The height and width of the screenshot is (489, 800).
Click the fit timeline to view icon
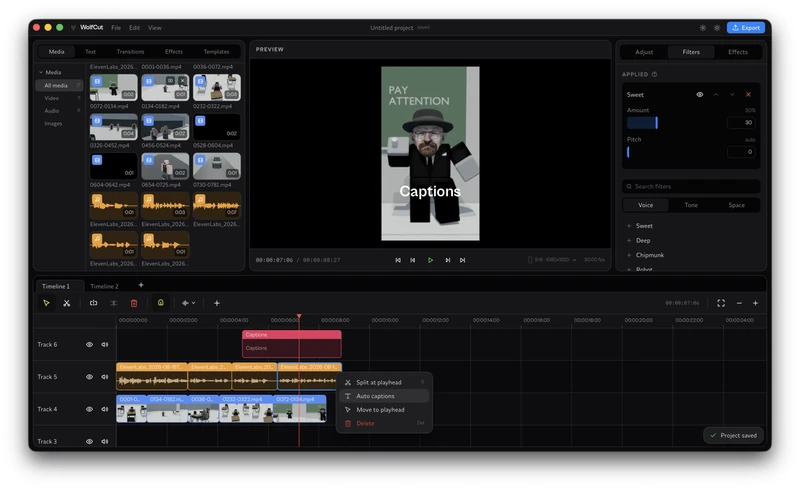(x=721, y=303)
